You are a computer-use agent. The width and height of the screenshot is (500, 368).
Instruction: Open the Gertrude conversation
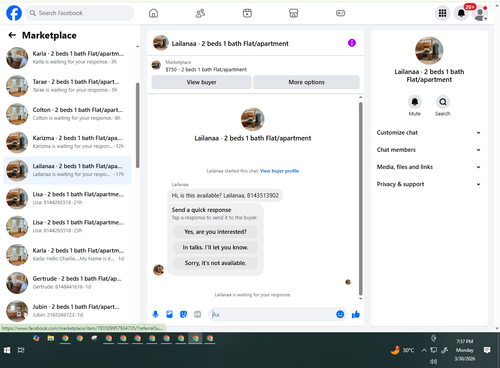pos(67,283)
